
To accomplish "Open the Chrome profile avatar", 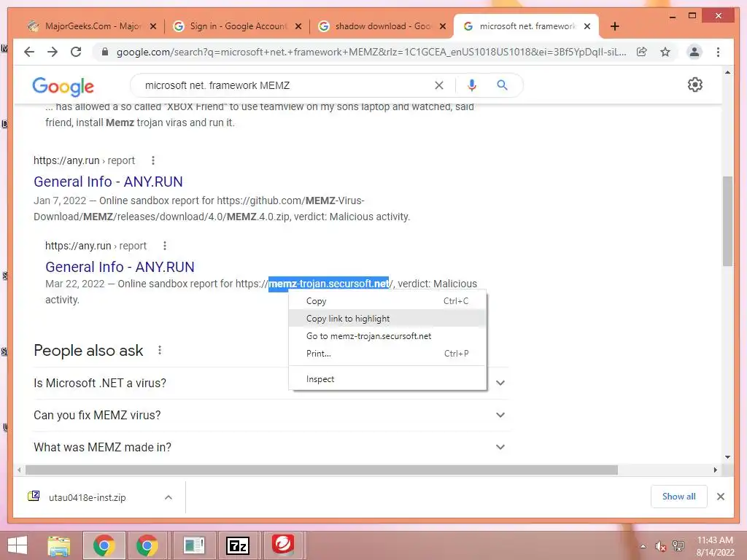I will [x=694, y=52].
